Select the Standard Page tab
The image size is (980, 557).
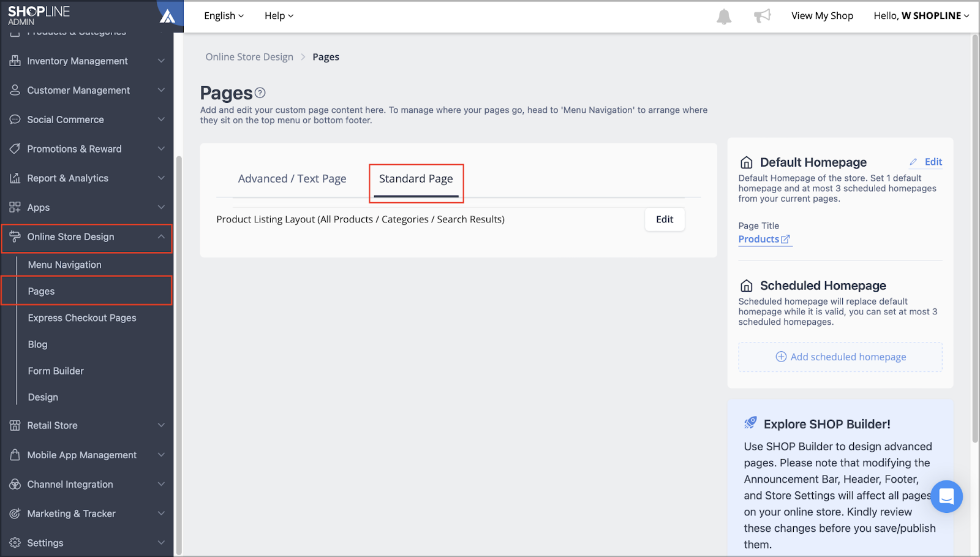(416, 179)
